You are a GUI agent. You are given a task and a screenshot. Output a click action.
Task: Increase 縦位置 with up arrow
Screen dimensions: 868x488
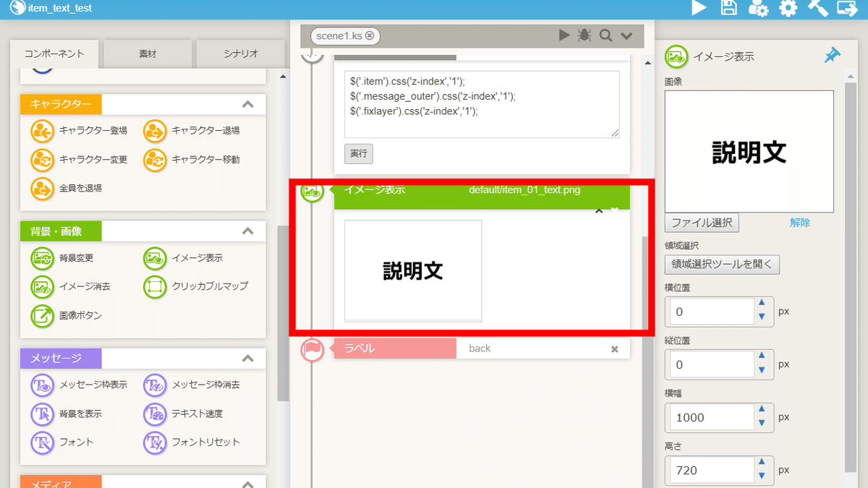coord(761,356)
